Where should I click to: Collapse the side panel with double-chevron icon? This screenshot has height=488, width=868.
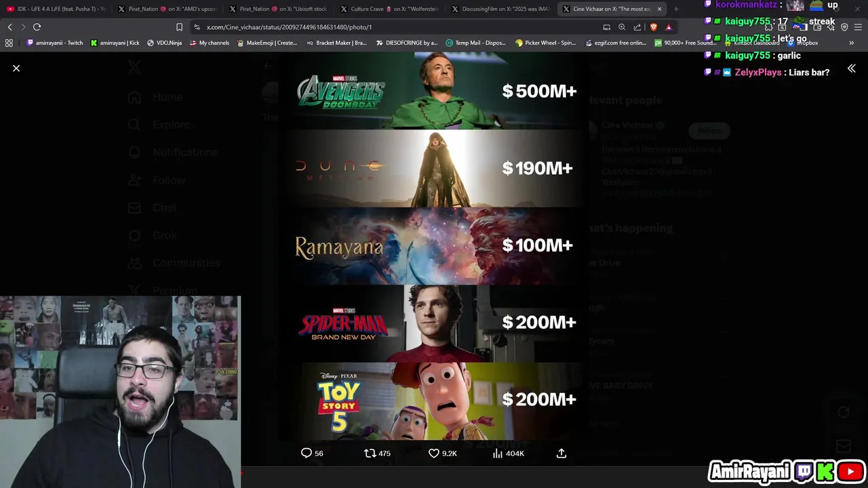click(x=852, y=68)
